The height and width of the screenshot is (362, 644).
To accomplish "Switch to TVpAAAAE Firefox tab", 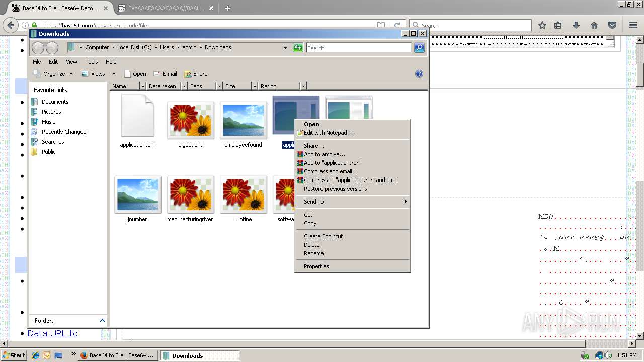I will pyautogui.click(x=167, y=8).
